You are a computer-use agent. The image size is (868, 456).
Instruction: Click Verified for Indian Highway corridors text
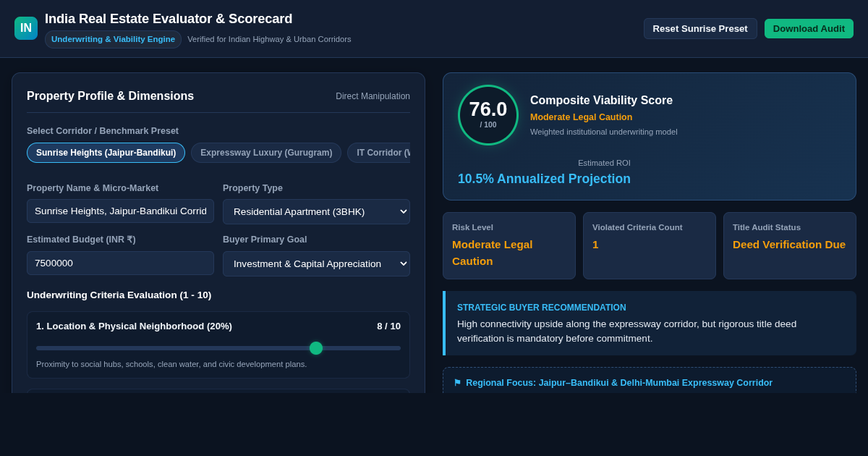click(269, 39)
